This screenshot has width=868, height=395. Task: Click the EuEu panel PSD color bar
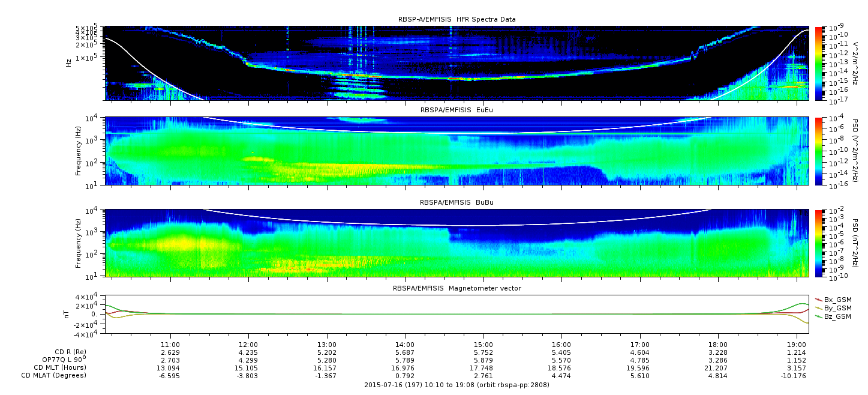coord(819,151)
